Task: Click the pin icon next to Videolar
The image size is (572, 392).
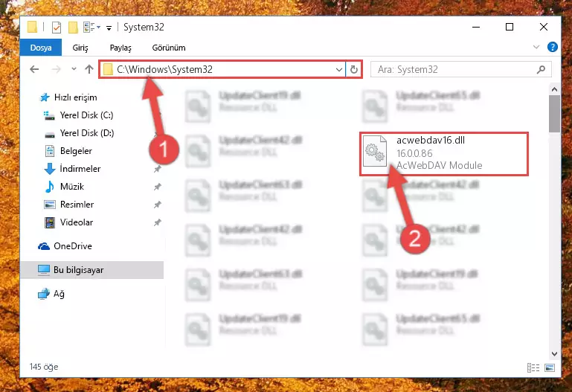Action: tap(157, 222)
